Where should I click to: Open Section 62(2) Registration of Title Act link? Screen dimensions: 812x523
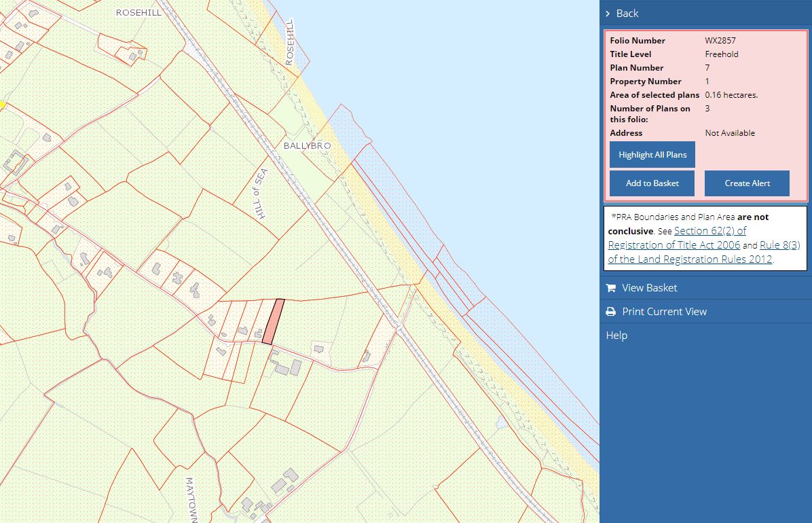click(676, 238)
